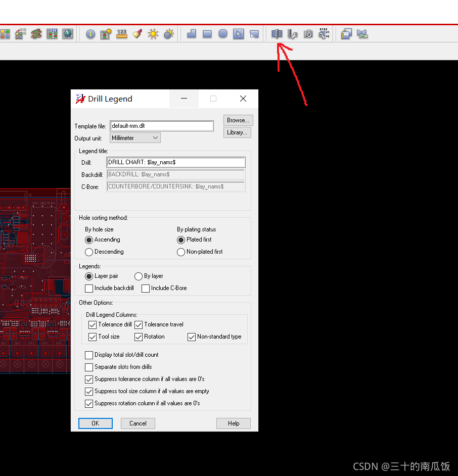The image size is (458, 476).
Task: Click the four colored squares toolbar icon
Action: tap(5, 34)
